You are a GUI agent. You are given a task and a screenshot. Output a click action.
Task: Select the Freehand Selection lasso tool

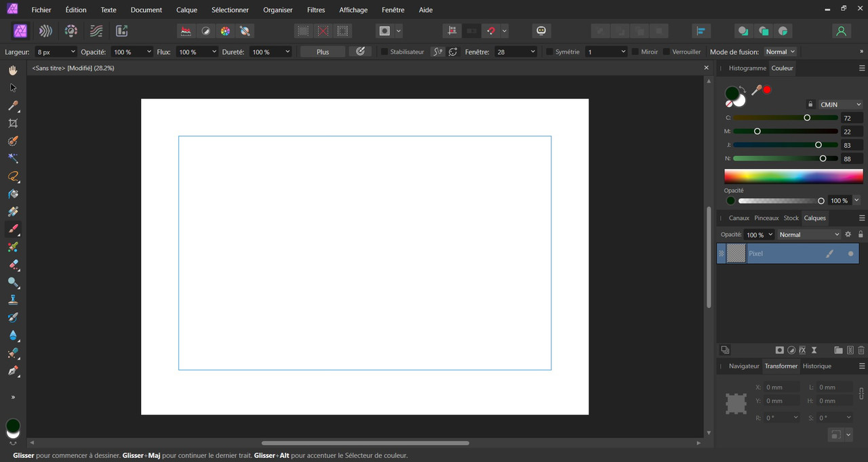click(x=13, y=176)
